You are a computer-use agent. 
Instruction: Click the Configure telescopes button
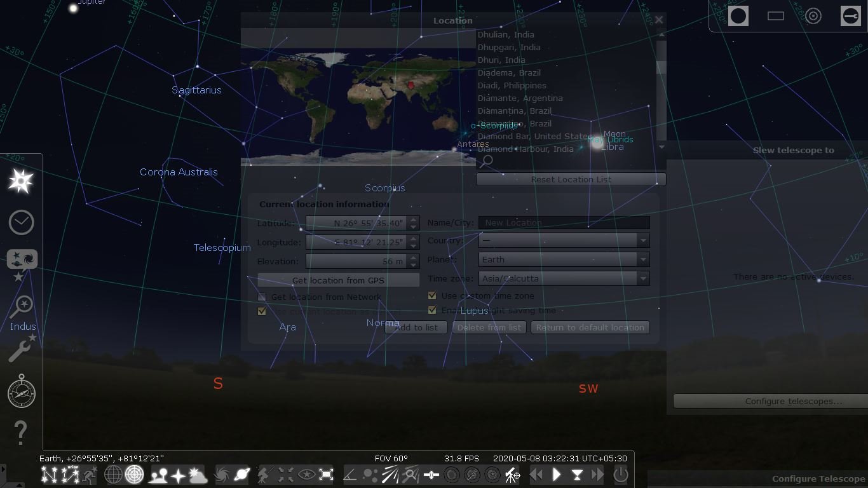tap(793, 401)
